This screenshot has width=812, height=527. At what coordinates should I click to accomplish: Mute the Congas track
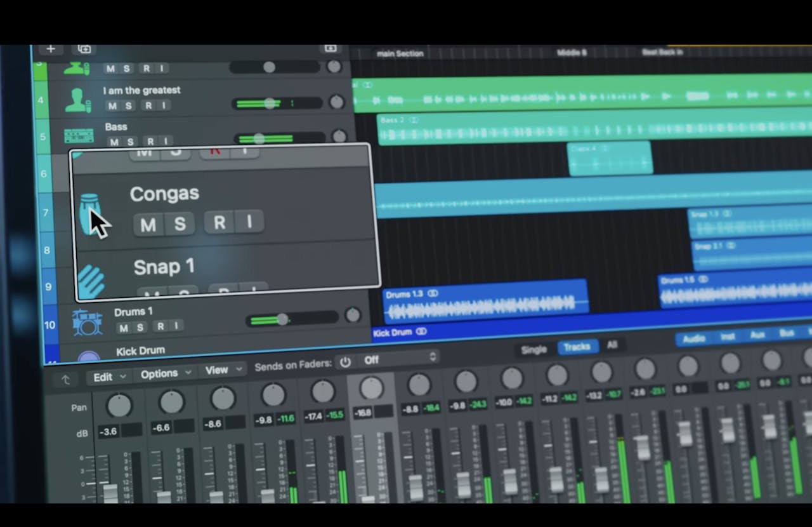pos(148,223)
